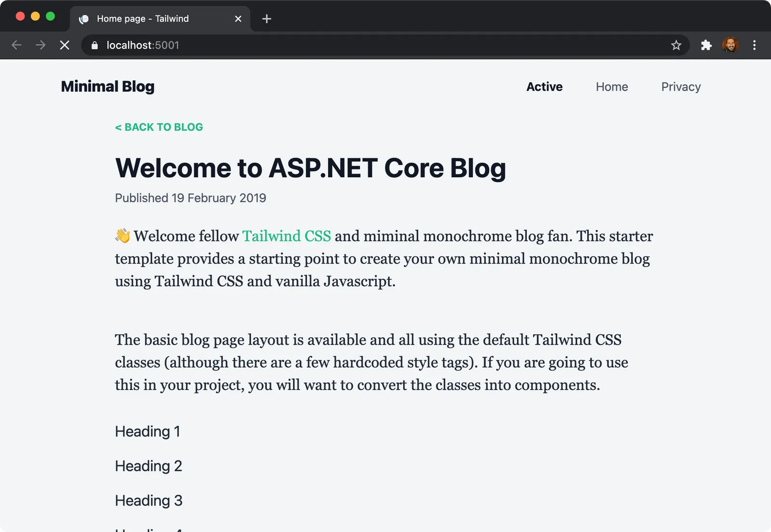Click the Heading 2 text

pos(148,466)
